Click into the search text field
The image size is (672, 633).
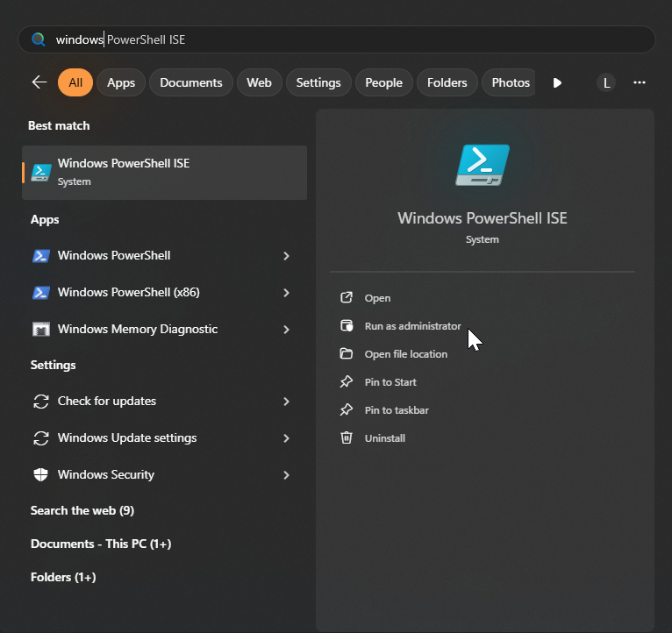pos(351,39)
